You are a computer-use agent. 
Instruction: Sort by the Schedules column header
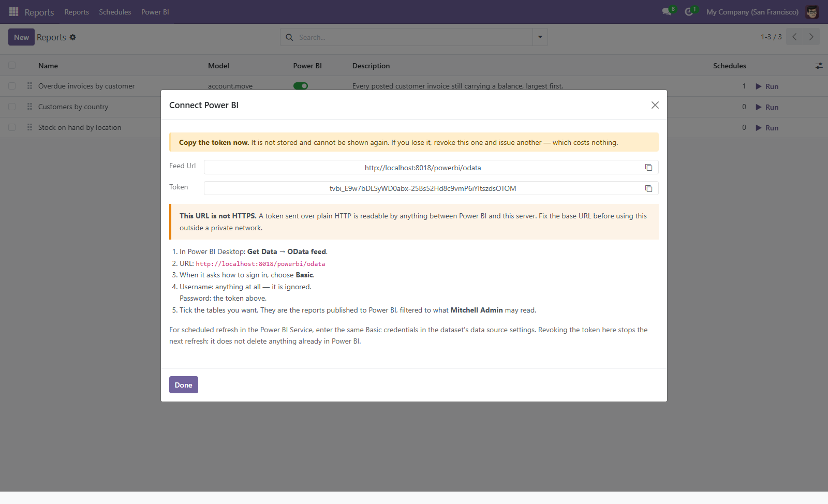point(730,66)
